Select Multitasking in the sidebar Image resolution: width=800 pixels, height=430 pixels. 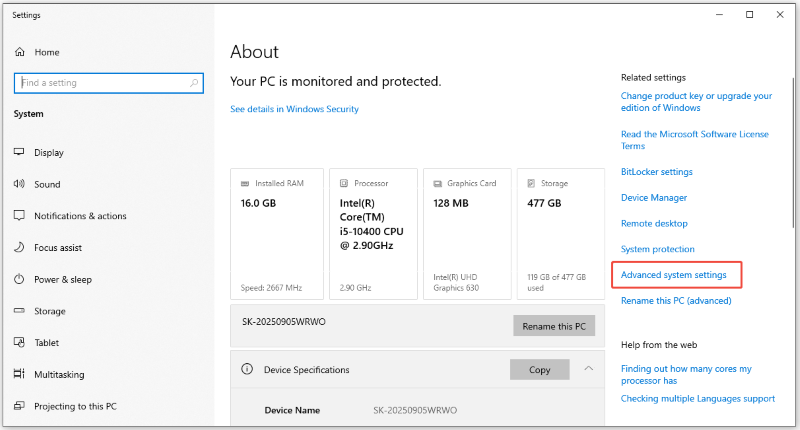click(x=59, y=374)
